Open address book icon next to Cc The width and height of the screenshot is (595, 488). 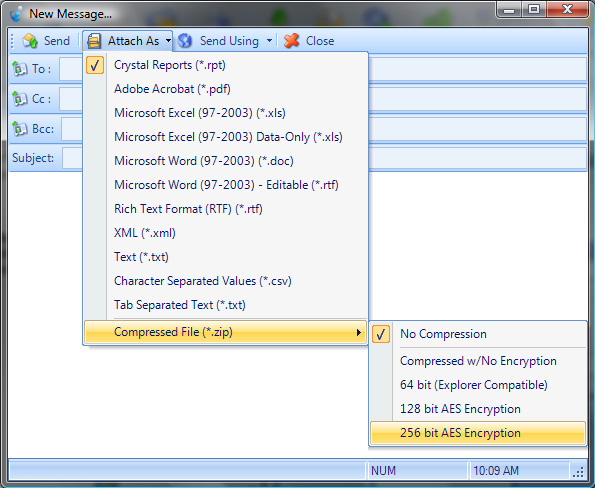19,99
